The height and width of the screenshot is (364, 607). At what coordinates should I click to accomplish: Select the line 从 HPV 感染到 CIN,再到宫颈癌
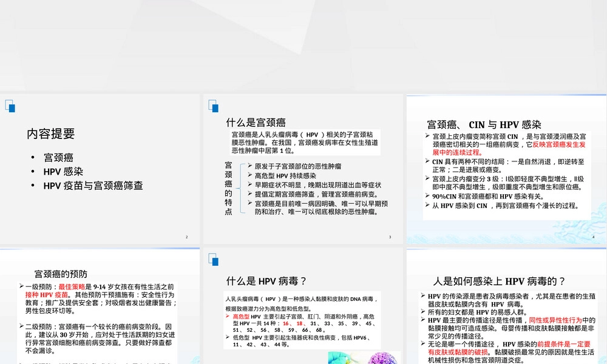click(x=505, y=206)
